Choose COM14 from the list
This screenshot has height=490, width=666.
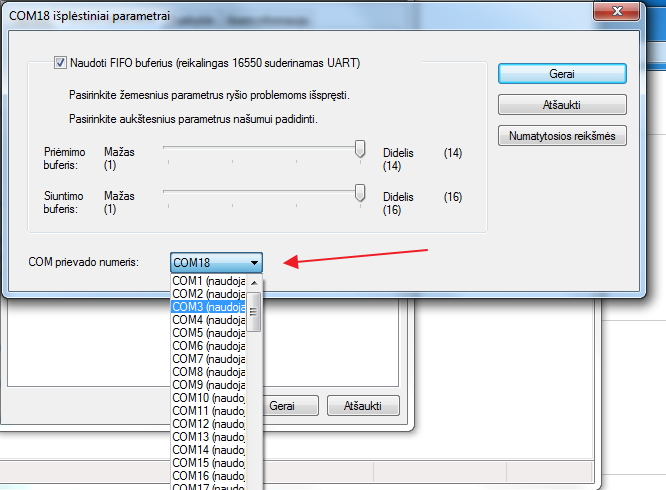209,450
